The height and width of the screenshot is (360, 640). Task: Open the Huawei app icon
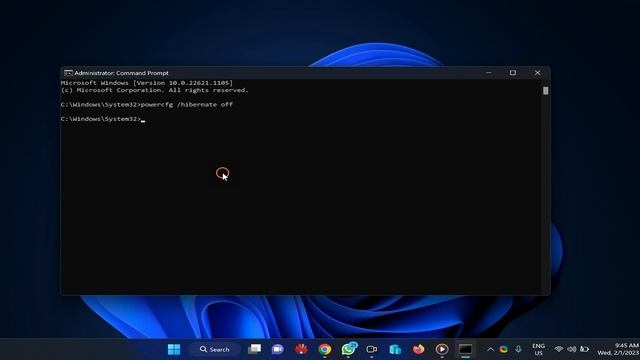pos(301,349)
